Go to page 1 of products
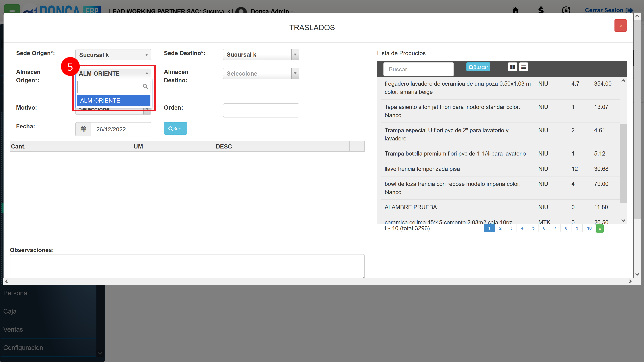The width and height of the screenshot is (644, 362). pyautogui.click(x=489, y=228)
